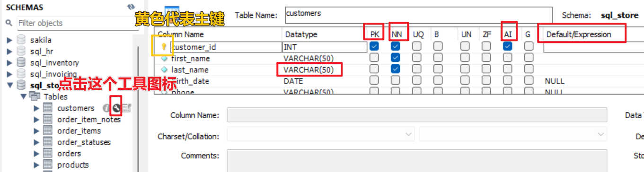This screenshot has height=172, width=644.
Task: Uncheck AI checkbox for customer_id
Action: [x=507, y=46]
